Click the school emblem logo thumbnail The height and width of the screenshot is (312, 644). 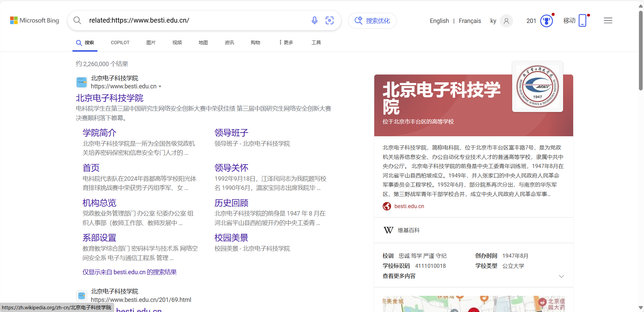pyautogui.click(x=537, y=87)
